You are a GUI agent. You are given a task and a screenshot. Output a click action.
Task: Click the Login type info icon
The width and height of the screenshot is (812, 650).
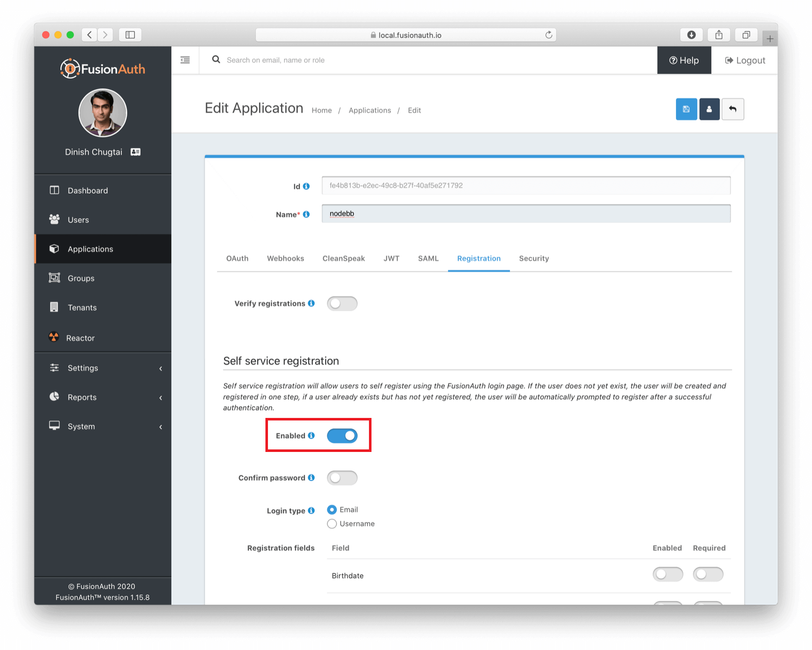click(311, 510)
